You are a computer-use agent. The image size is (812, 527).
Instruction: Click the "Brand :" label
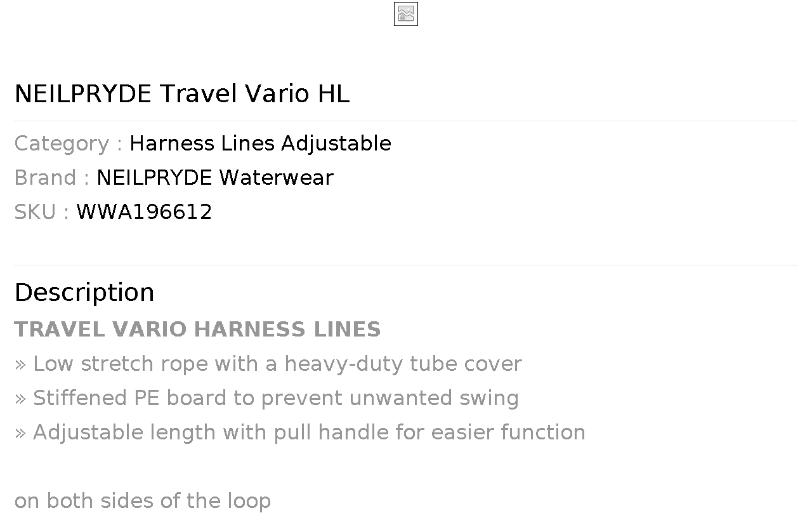point(51,178)
